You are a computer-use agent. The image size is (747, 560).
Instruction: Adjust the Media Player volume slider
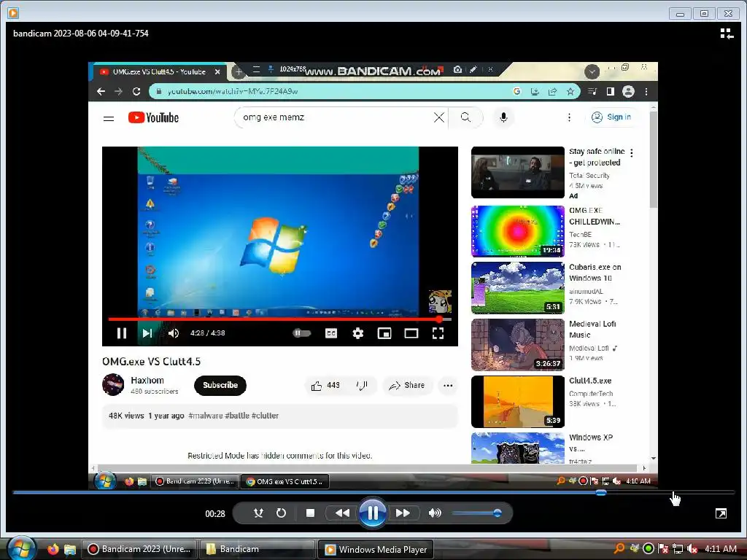click(476, 513)
